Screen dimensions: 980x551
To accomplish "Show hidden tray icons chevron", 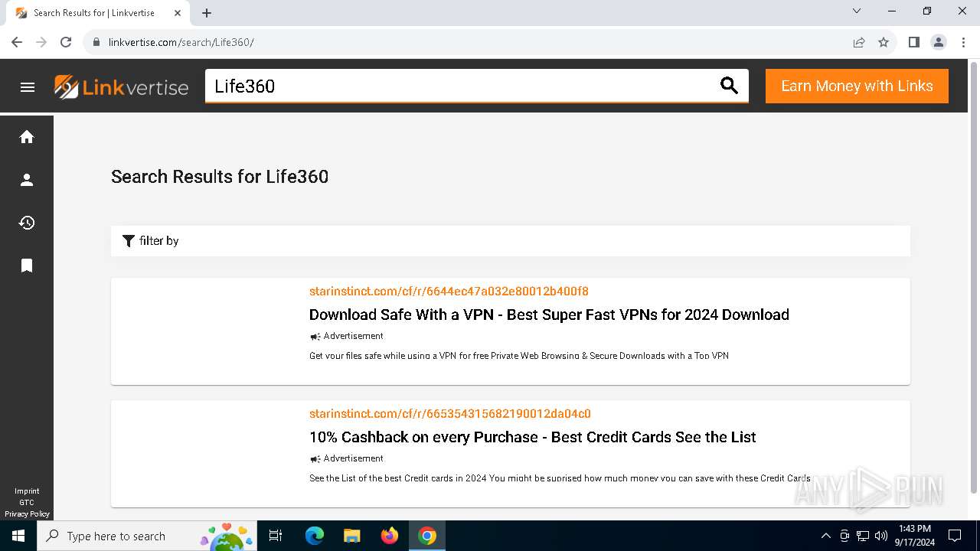I will (x=825, y=536).
